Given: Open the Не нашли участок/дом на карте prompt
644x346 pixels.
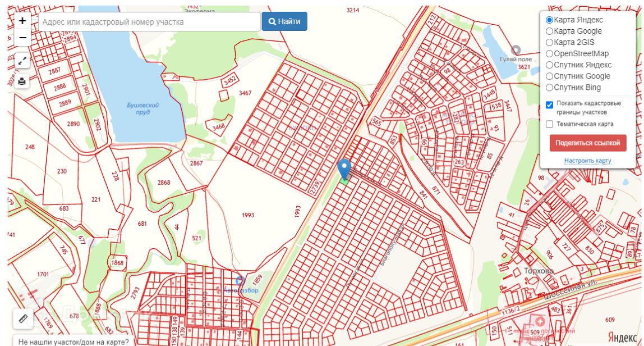Looking at the screenshot, I should 73,342.
